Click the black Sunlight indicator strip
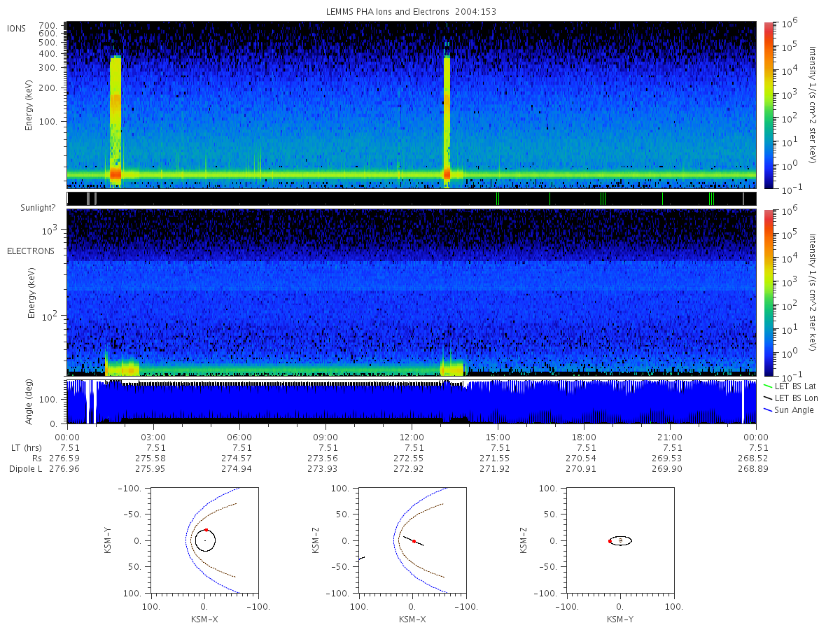Image resolution: width=840 pixels, height=630 pixels. point(412,199)
